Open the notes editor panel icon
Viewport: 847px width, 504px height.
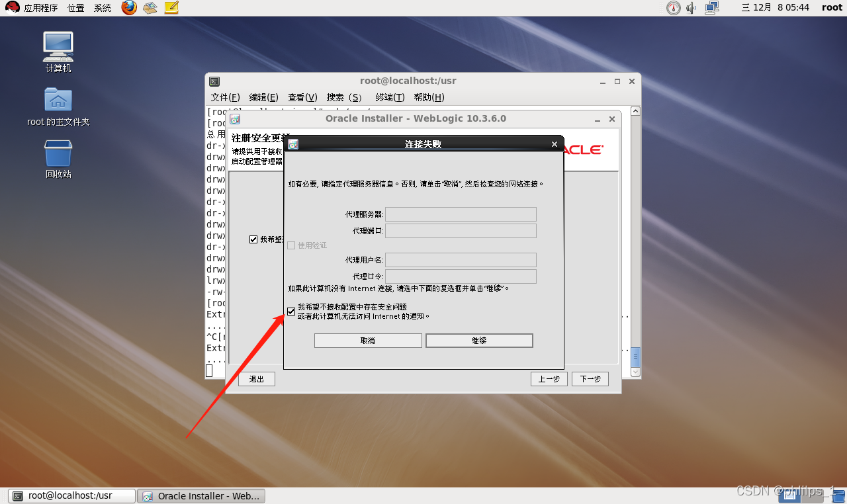171,8
